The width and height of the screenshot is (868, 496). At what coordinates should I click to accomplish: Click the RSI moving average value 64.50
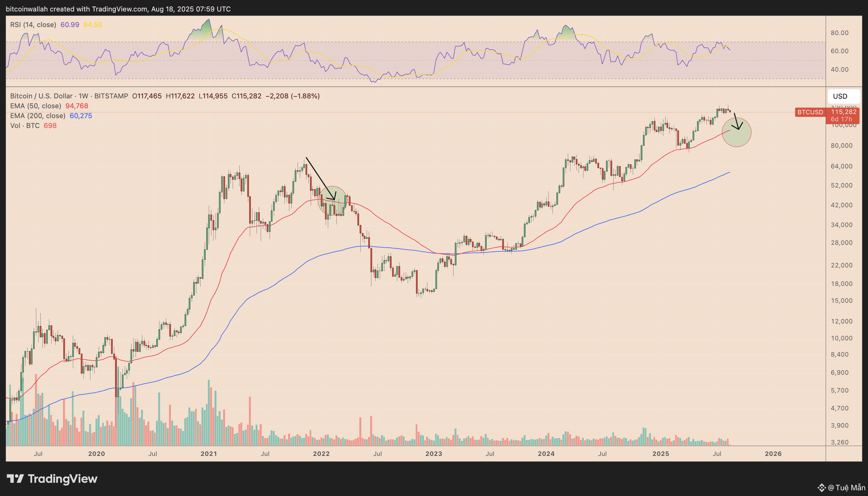point(93,25)
